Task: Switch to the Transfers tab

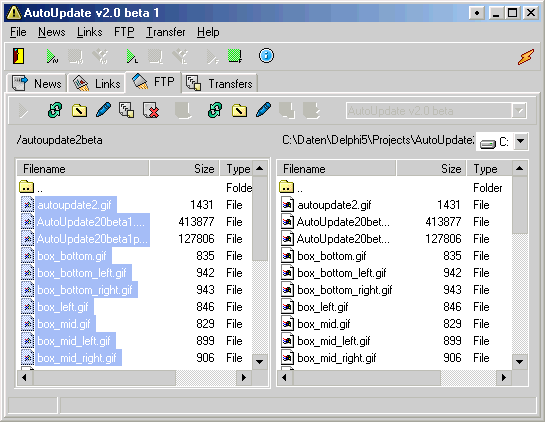Action: (220, 83)
